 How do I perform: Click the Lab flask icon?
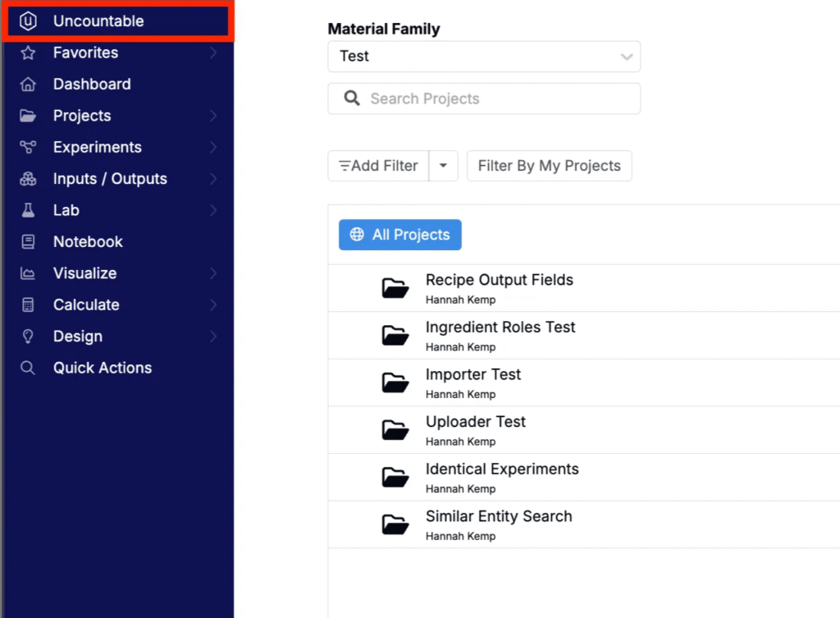pyautogui.click(x=28, y=210)
